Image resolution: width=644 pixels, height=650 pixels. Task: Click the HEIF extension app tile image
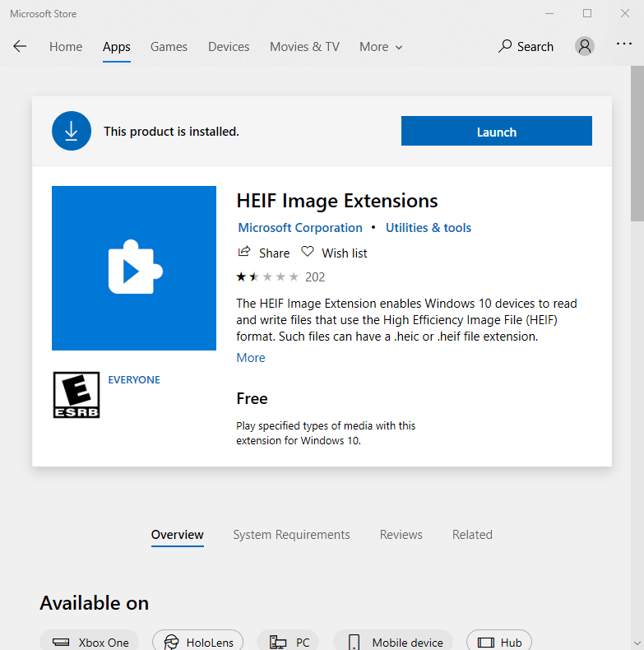[134, 268]
